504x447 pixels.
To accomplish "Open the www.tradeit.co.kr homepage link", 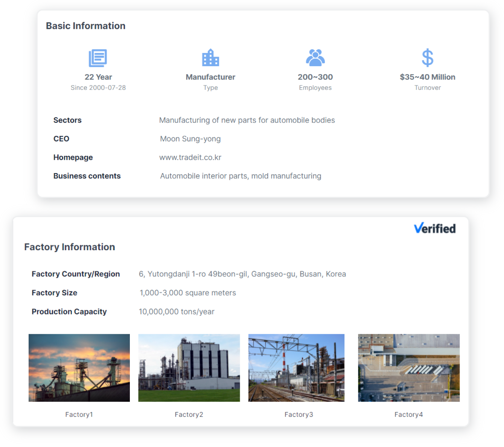I will [190, 157].
